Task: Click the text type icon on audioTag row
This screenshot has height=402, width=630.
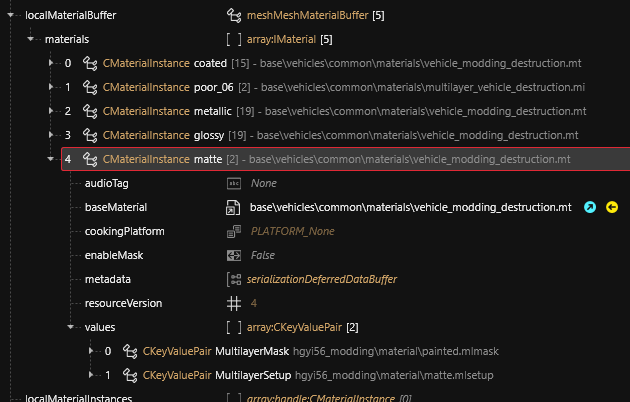Action: (x=234, y=184)
